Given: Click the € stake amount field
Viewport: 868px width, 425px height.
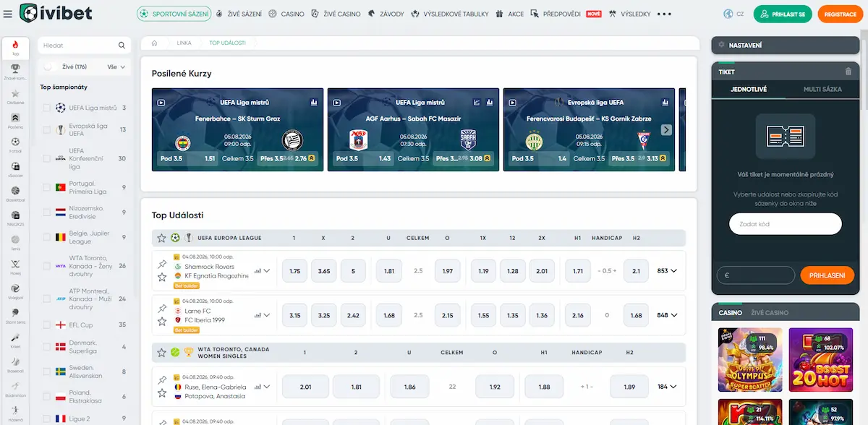Looking at the screenshot, I should coord(756,275).
